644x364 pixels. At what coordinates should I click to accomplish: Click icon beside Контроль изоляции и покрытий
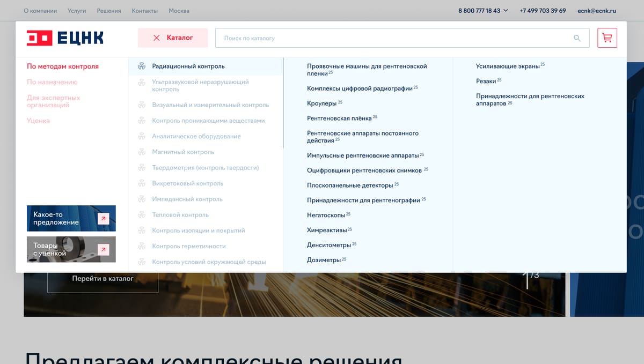pos(142,231)
